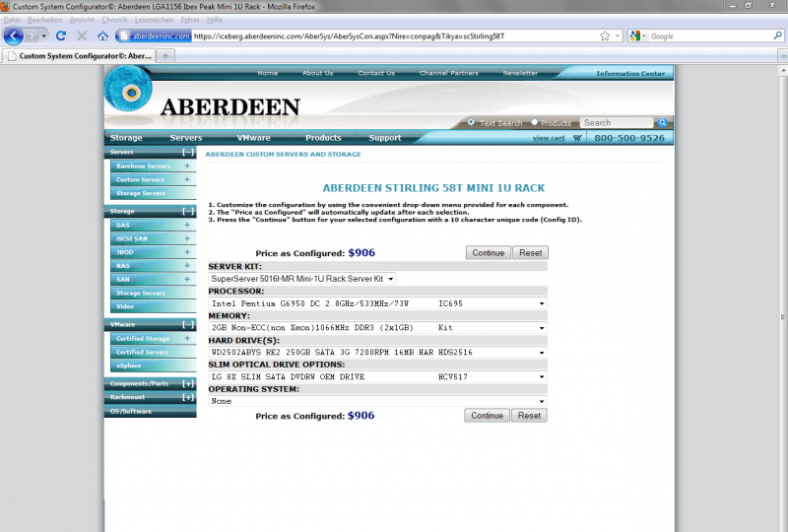Screen dimensions: 788x532
Task: Open the Operating System dropdown
Action: tap(377, 401)
